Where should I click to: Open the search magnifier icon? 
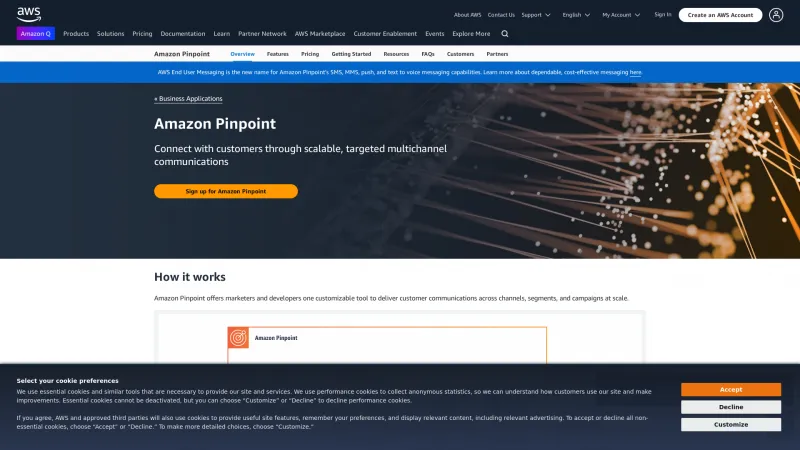pyautogui.click(x=505, y=34)
